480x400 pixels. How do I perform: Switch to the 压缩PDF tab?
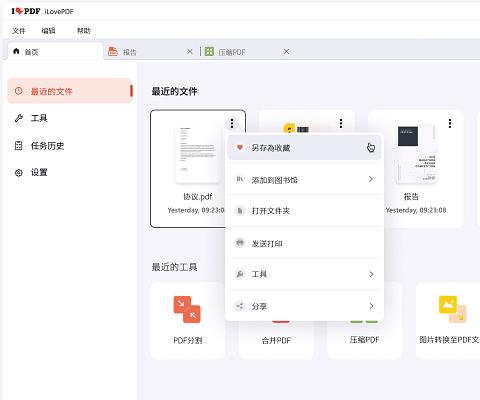(247, 52)
